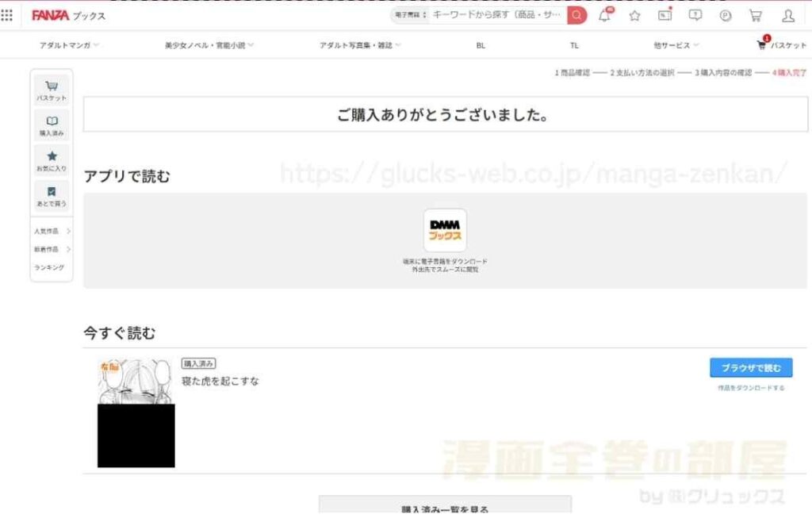Click 購入済み badge label
Image resolution: width=812 pixels, height=518 pixels.
(198, 363)
